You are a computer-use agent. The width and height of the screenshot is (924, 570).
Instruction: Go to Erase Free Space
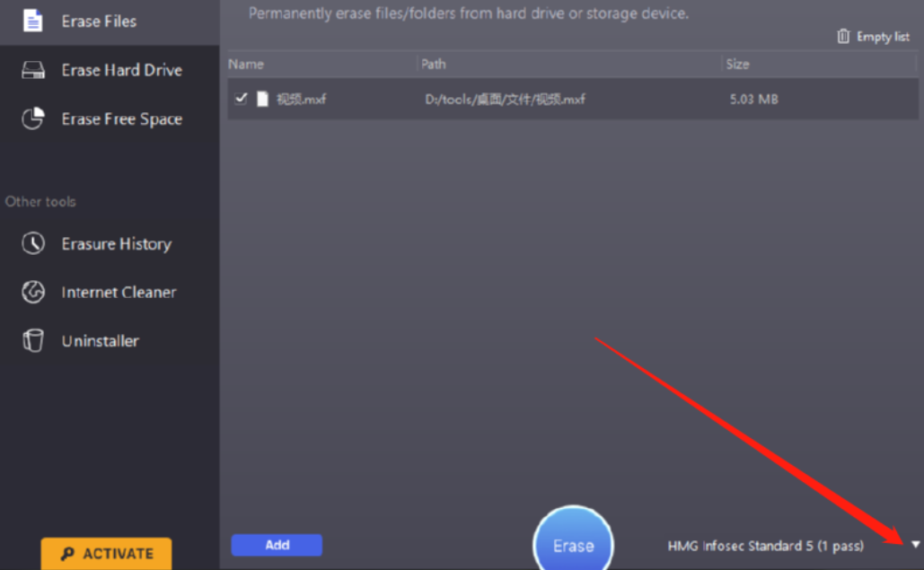click(110, 119)
